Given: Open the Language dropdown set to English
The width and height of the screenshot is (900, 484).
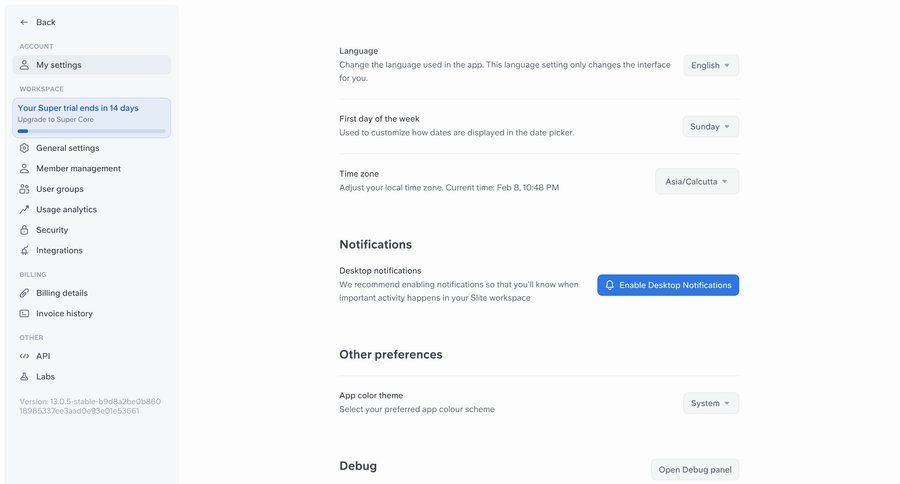Looking at the screenshot, I should pyautogui.click(x=711, y=65).
